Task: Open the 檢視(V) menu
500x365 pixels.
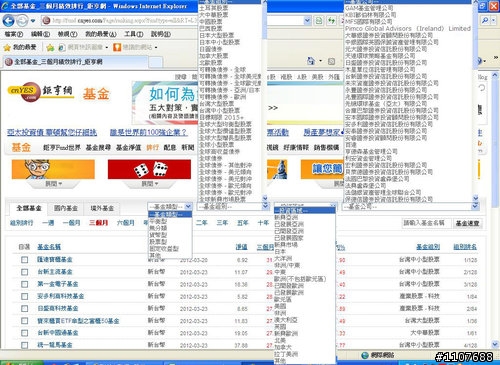Action: (x=67, y=34)
